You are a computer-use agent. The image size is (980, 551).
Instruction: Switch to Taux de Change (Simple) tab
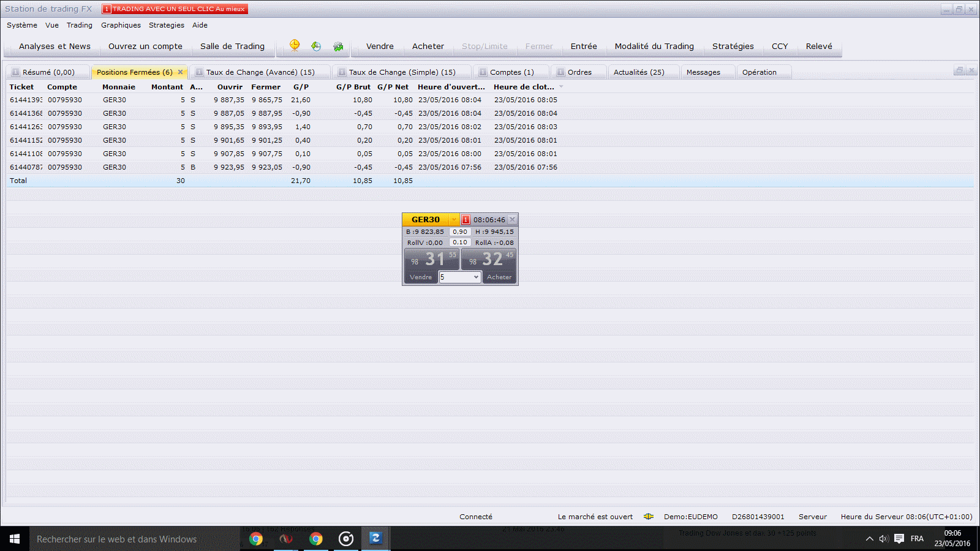pos(402,72)
